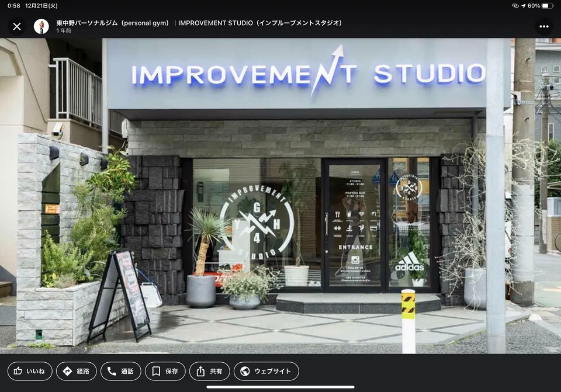Open the ウェブサイト website button
561x392 pixels.
266,371
